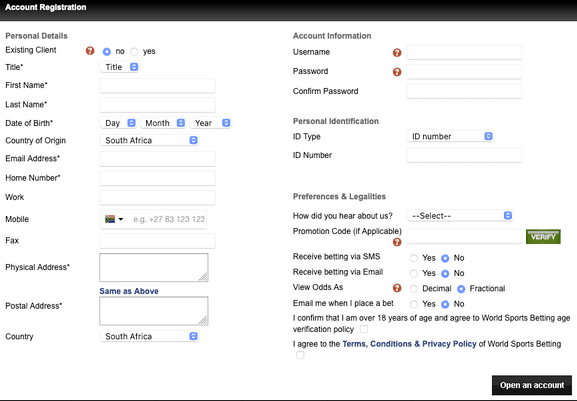Click the Same as Above link
This screenshot has width=577, height=401.
point(129,291)
